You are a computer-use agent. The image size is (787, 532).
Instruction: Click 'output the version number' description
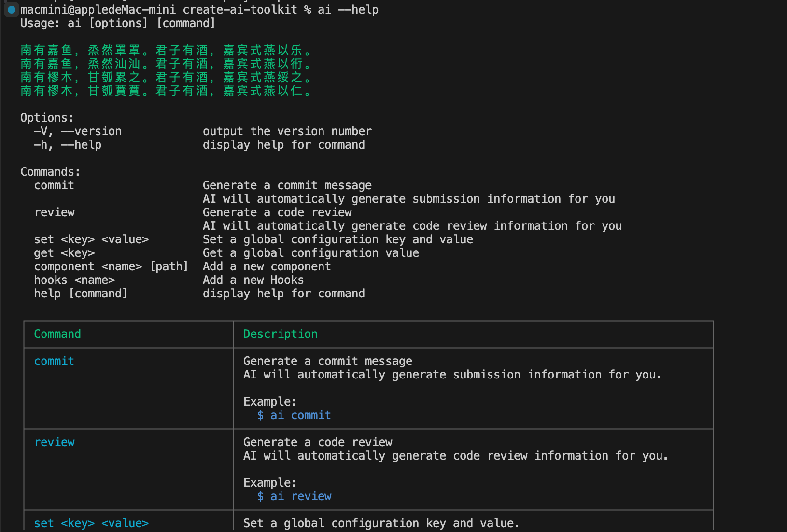tap(287, 131)
